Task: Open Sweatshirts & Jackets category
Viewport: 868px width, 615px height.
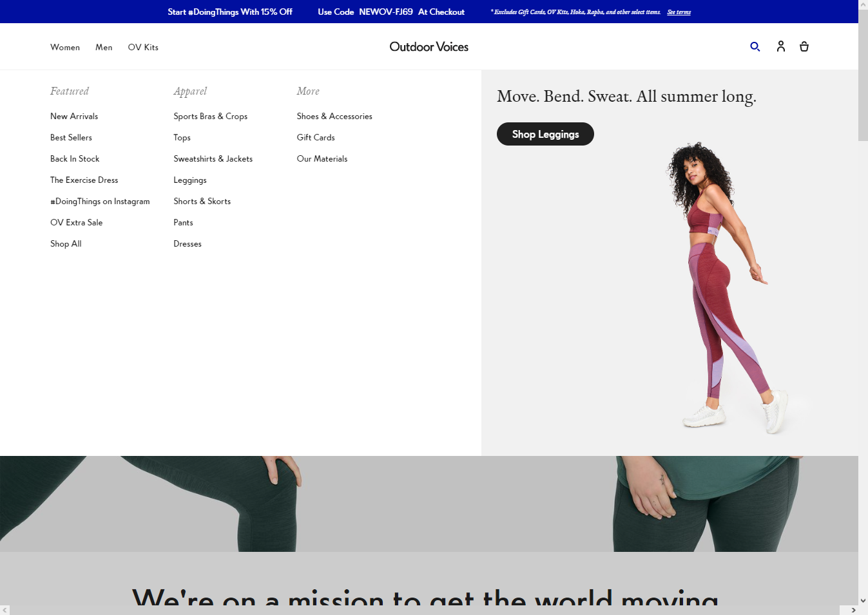Action: click(213, 159)
